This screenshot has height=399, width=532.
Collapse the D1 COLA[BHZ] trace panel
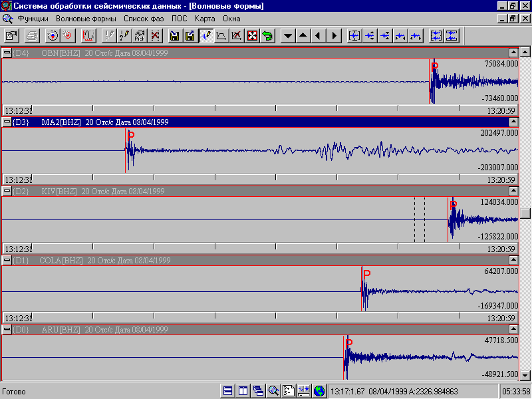(x=7, y=260)
